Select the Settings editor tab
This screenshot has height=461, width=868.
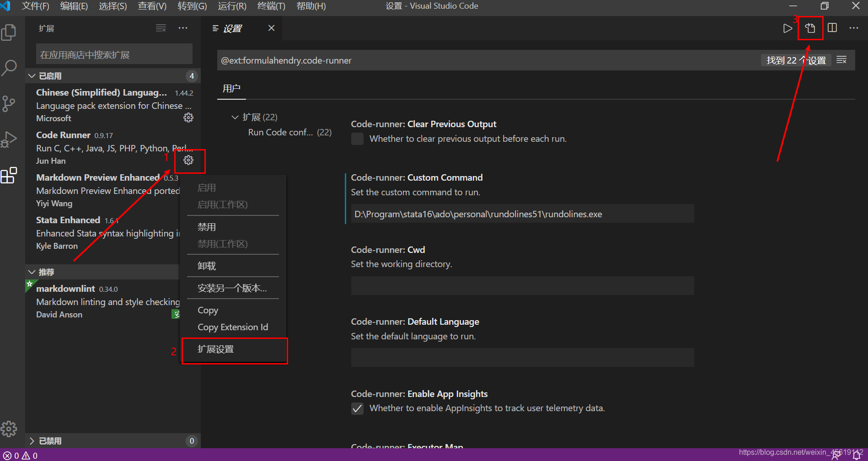point(242,28)
